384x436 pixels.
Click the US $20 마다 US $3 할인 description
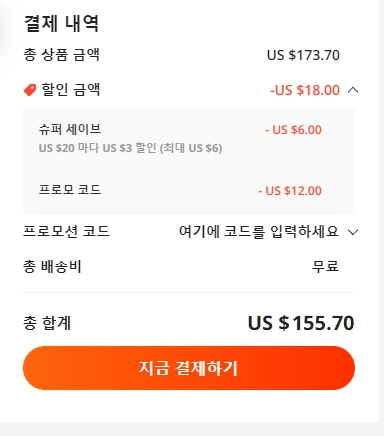tap(130, 148)
